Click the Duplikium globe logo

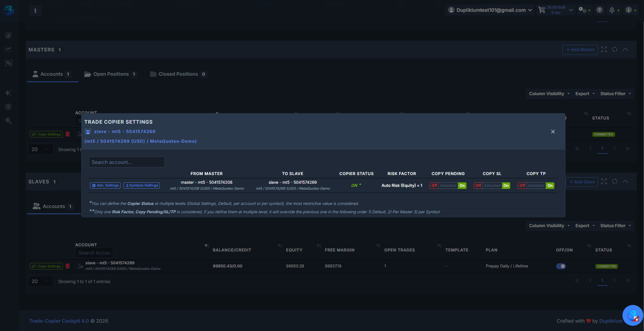[9, 10]
